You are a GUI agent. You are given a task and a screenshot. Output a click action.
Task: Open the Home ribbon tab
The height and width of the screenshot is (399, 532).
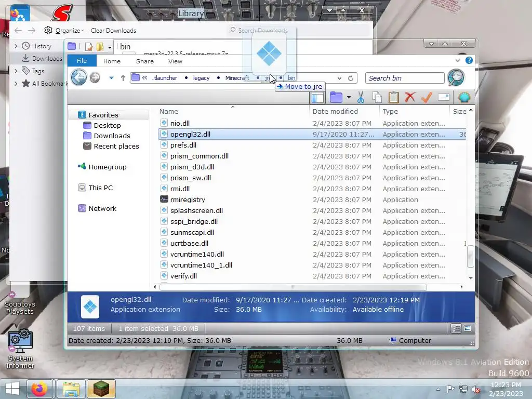(x=112, y=61)
